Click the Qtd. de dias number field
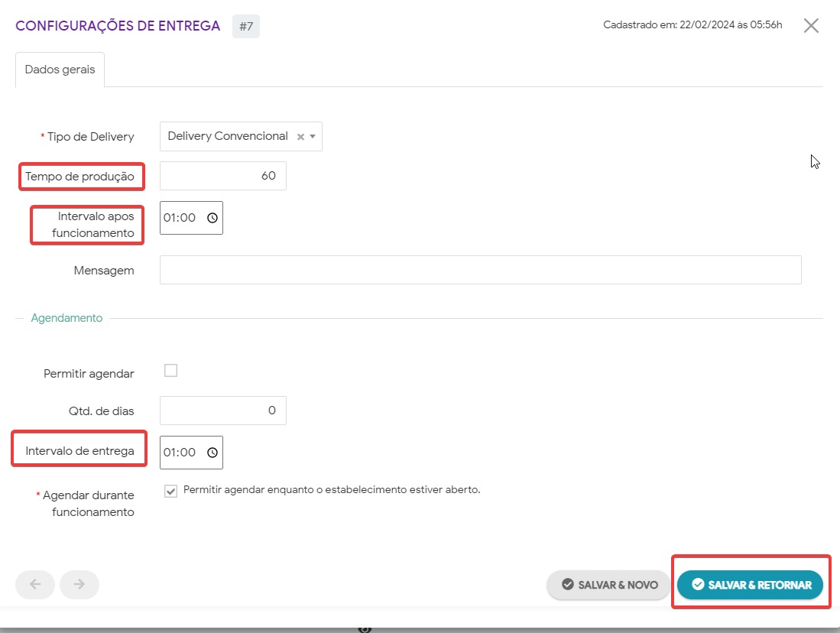Screen dimensions: 840x633 (222, 411)
